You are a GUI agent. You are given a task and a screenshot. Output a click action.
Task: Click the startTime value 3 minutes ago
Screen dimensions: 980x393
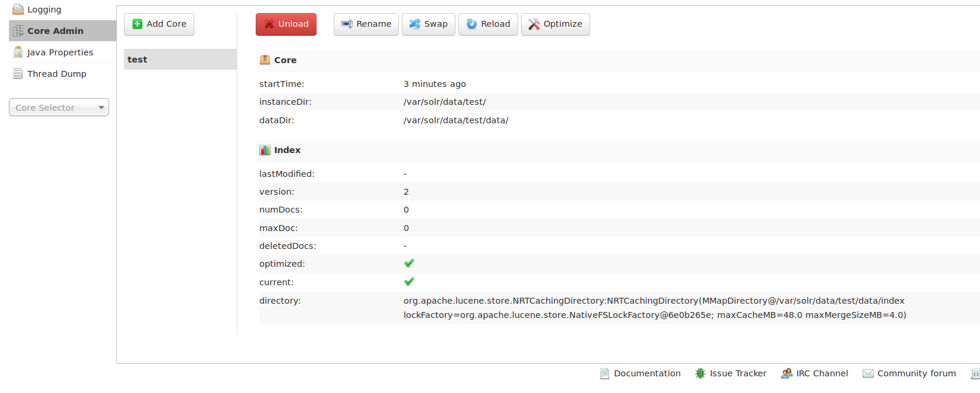[435, 84]
